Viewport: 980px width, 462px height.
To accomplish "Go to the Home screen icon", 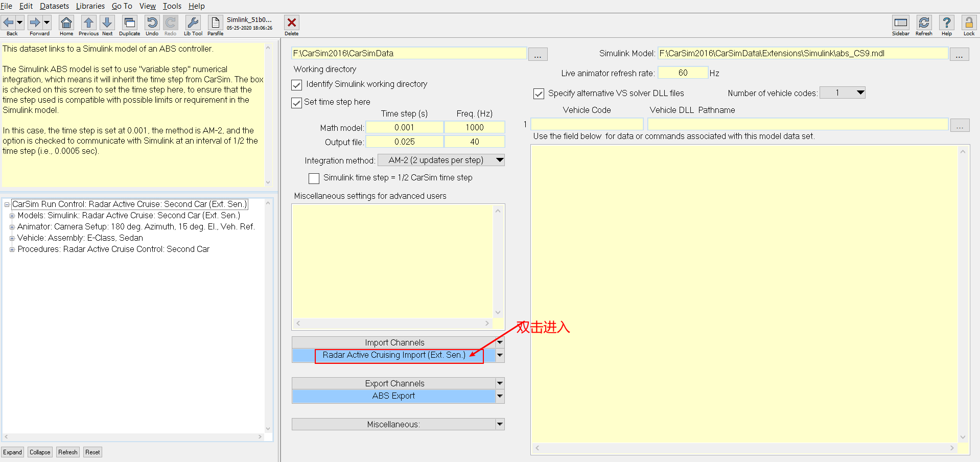I will (x=66, y=22).
